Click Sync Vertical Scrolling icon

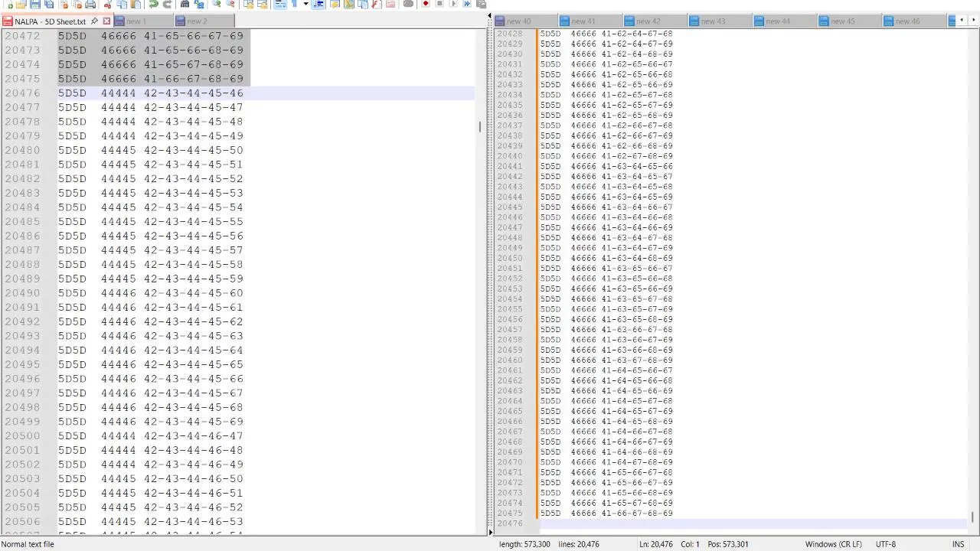click(249, 4)
